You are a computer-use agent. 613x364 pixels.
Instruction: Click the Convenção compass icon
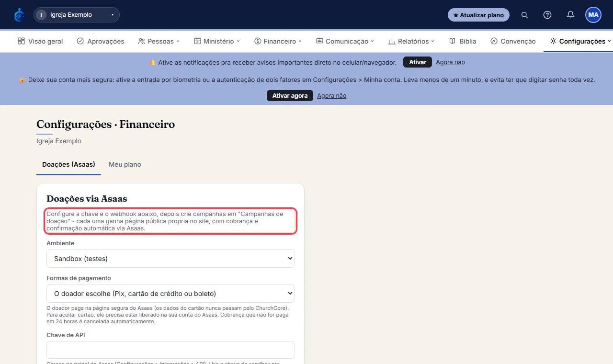494,41
